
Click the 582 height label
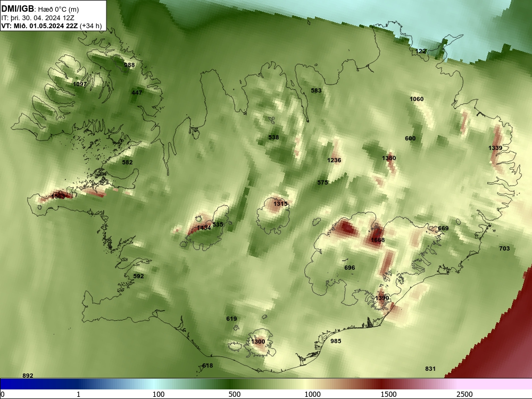click(x=127, y=162)
